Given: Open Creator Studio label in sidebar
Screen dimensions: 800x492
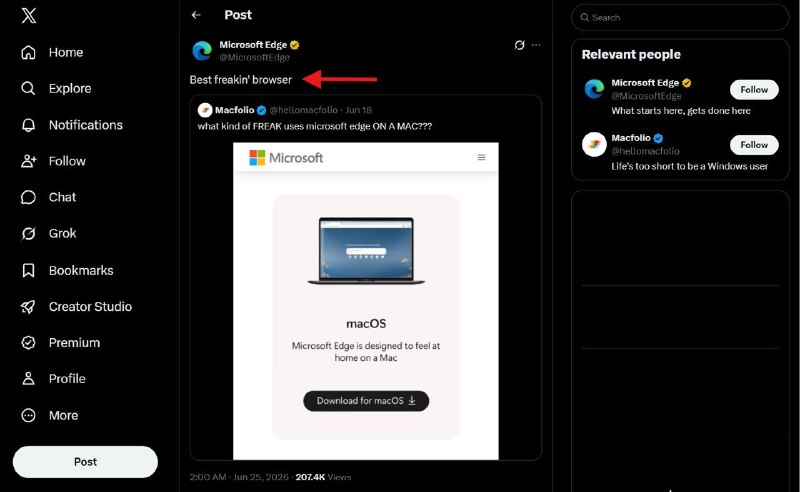Looking at the screenshot, I should click(90, 306).
